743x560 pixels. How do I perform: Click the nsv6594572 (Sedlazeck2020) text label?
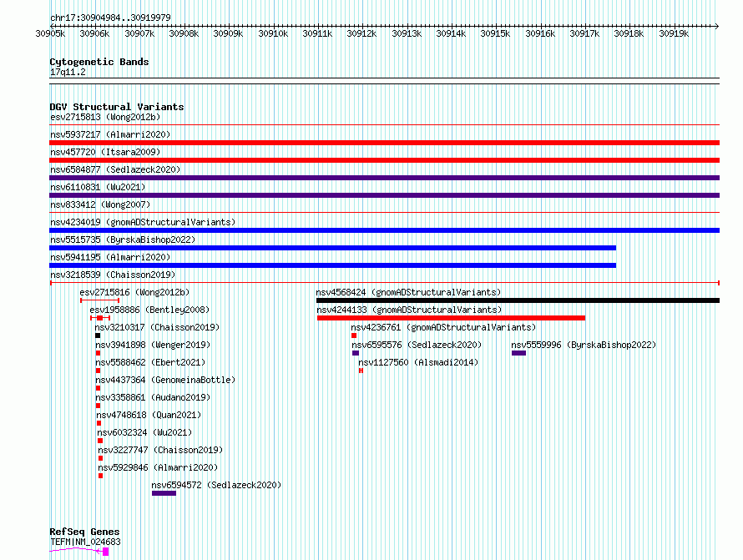pos(216,485)
